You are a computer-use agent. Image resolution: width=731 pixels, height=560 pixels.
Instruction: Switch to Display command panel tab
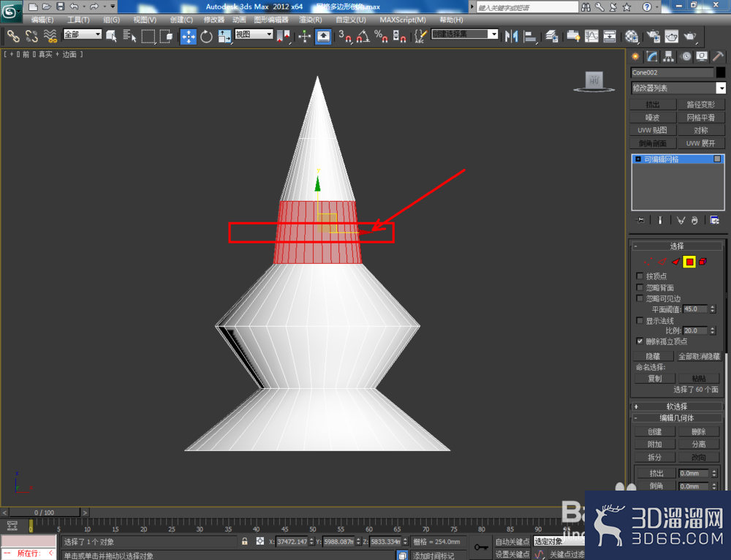pyautogui.click(x=702, y=57)
